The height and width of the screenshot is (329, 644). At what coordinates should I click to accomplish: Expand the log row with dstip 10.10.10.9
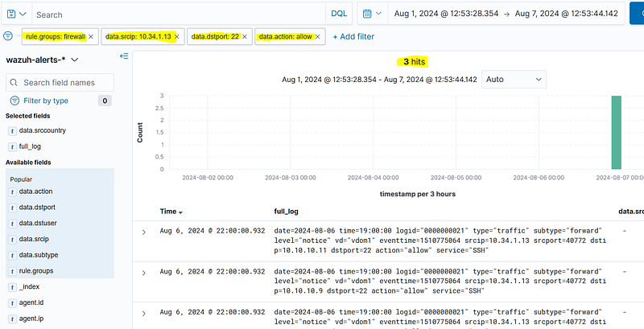pyautogui.click(x=144, y=273)
